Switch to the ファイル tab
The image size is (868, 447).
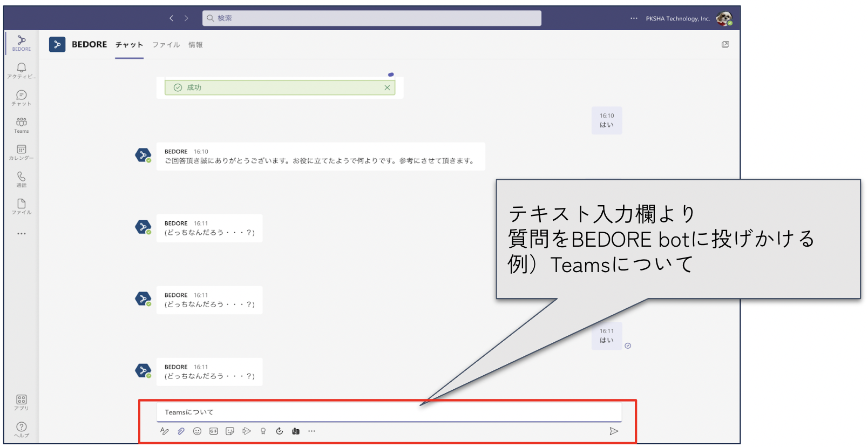[x=166, y=45]
